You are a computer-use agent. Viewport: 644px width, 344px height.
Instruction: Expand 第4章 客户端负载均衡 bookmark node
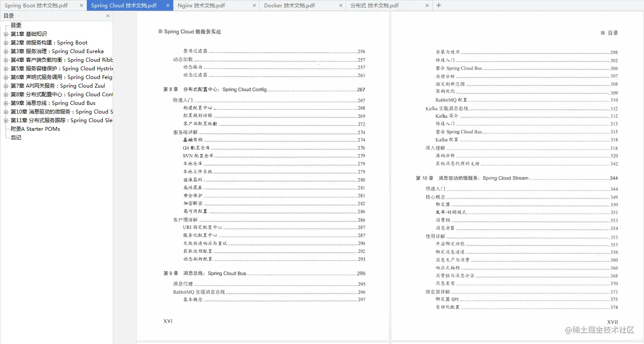6,60
